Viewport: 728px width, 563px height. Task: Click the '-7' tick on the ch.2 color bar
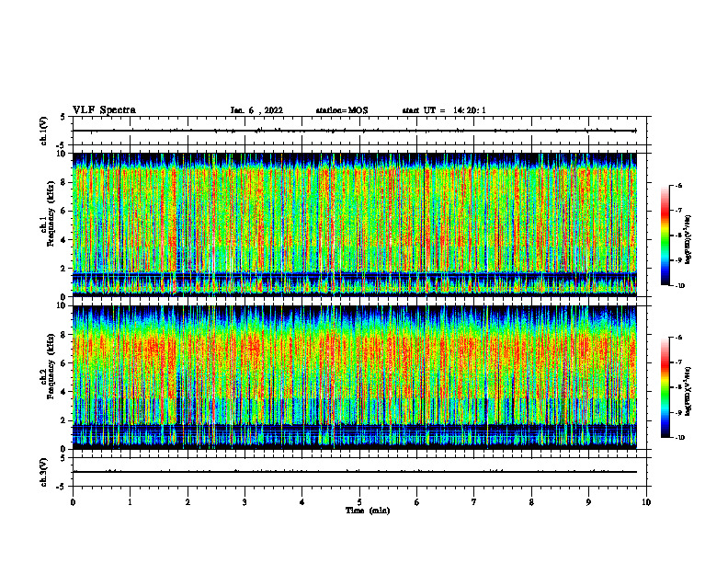678,362
